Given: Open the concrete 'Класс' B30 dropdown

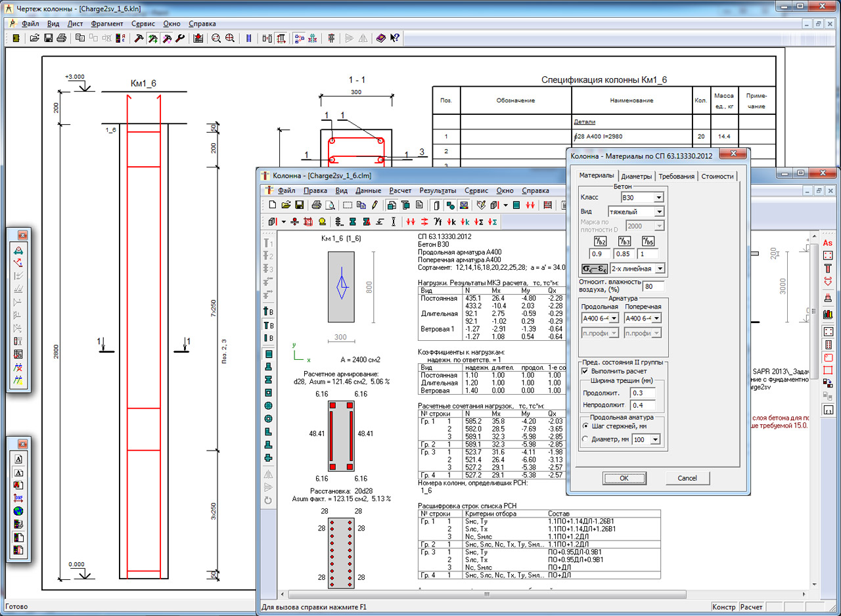Looking at the screenshot, I should [x=659, y=197].
